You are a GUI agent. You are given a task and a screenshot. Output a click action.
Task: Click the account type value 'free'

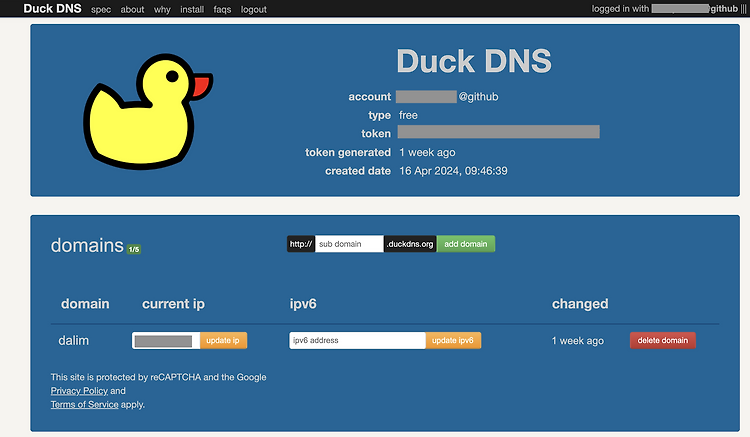[x=408, y=115]
